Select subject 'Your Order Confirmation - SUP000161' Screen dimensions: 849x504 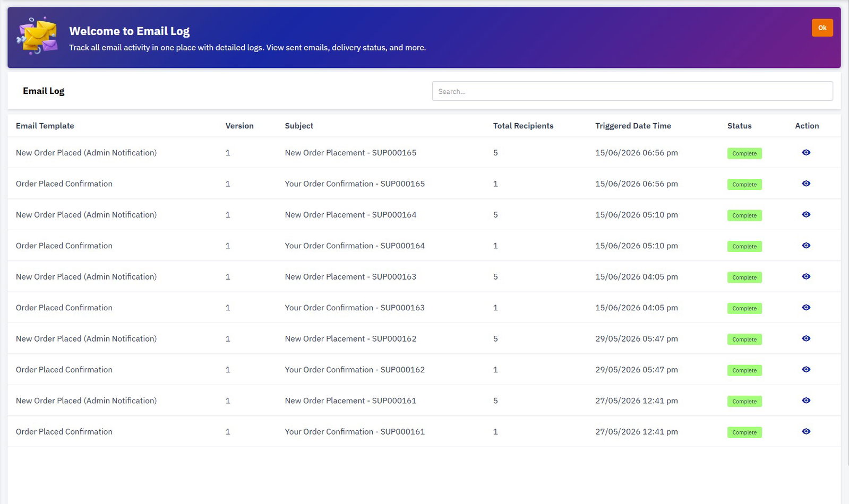[x=355, y=432]
